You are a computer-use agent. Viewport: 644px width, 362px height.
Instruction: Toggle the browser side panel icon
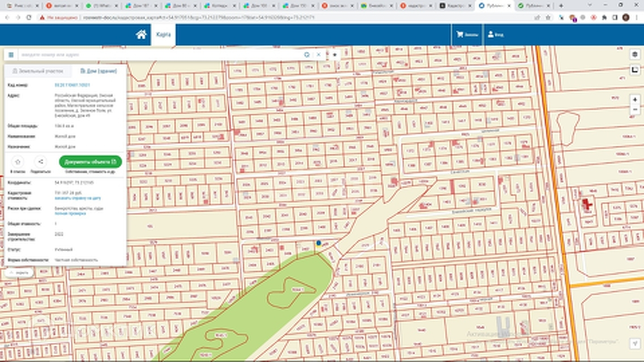[615, 18]
